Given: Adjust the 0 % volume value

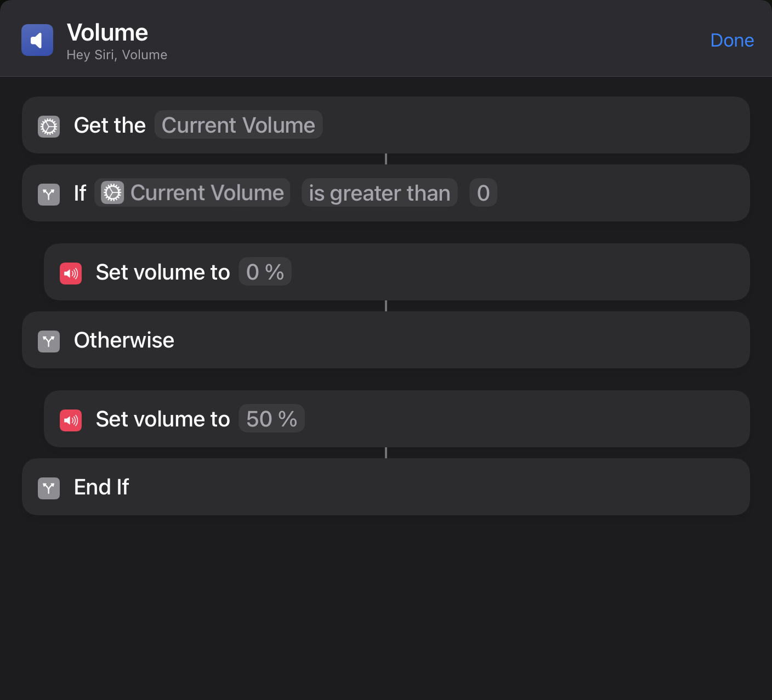Looking at the screenshot, I should 265,272.
